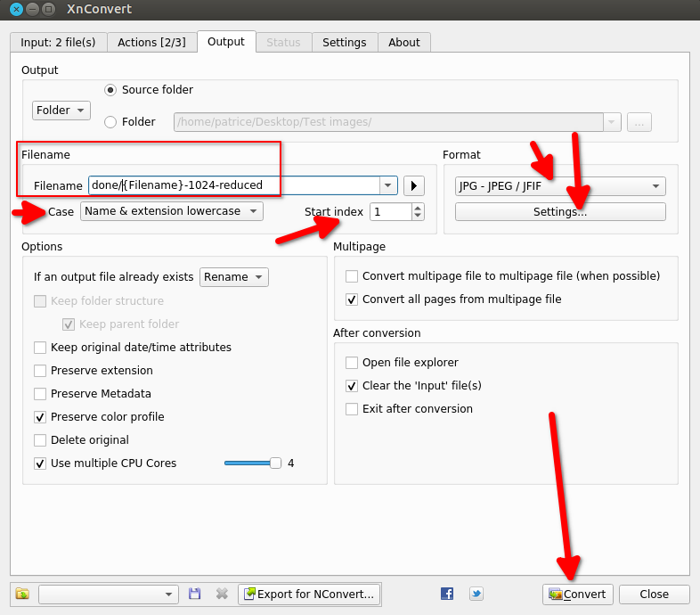Click the delete script X icon
The image size is (700, 615).
pyautogui.click(x=222, y=594)
